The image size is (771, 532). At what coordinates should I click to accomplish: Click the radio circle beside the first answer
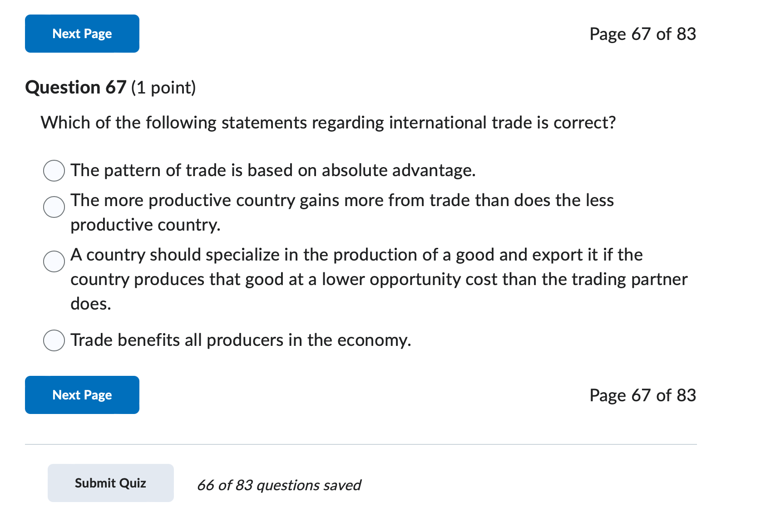(x=54, y=171)
